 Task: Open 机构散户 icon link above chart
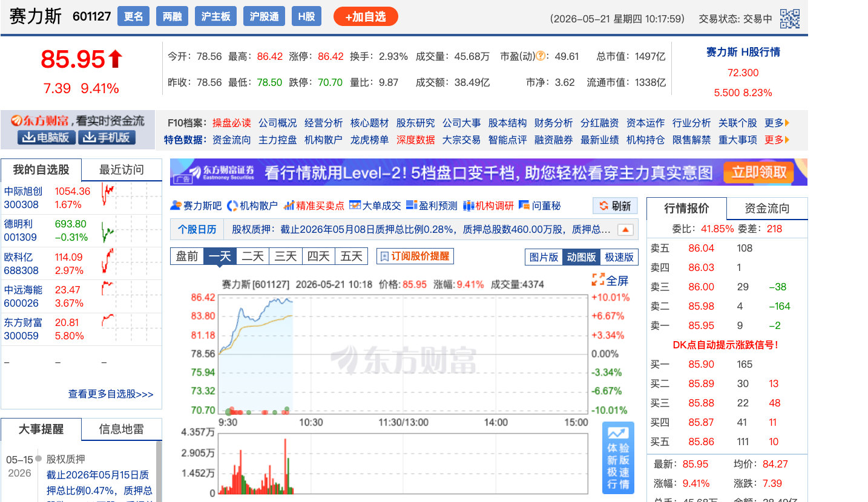(252, 206)
